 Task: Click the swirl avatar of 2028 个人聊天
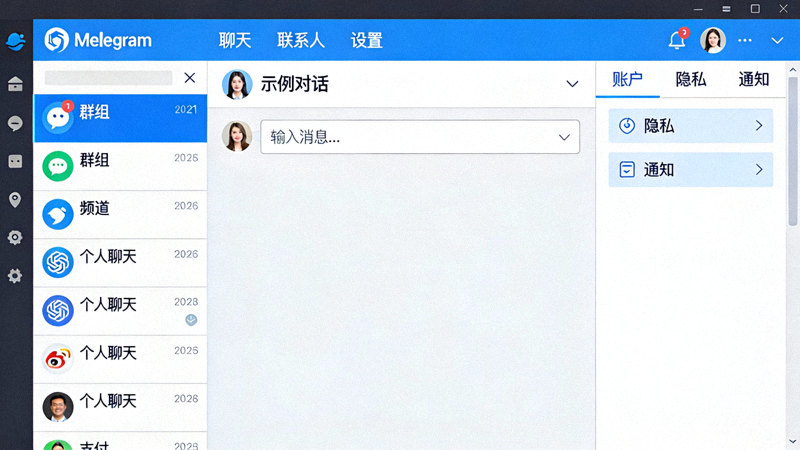(58, 310)
